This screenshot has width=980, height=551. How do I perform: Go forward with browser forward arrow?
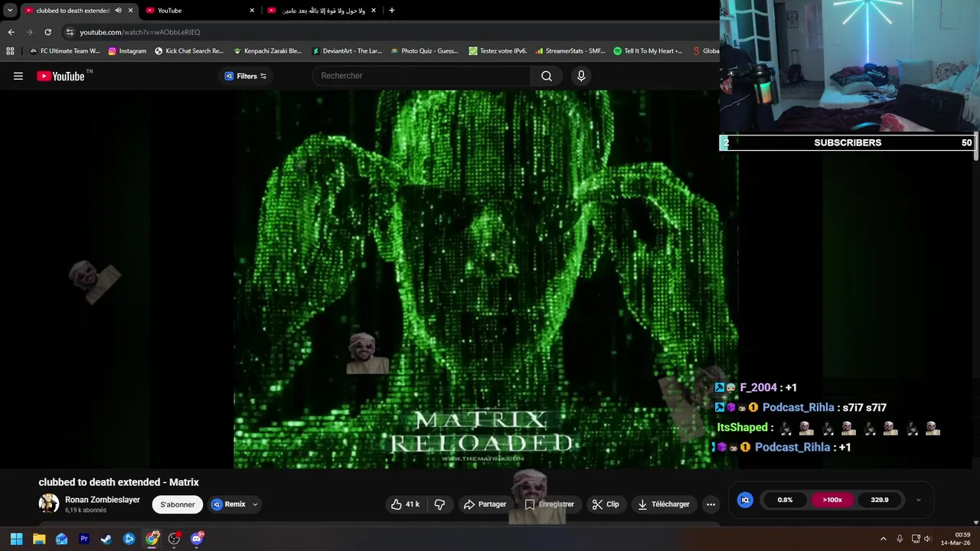[x=29, y=32]
